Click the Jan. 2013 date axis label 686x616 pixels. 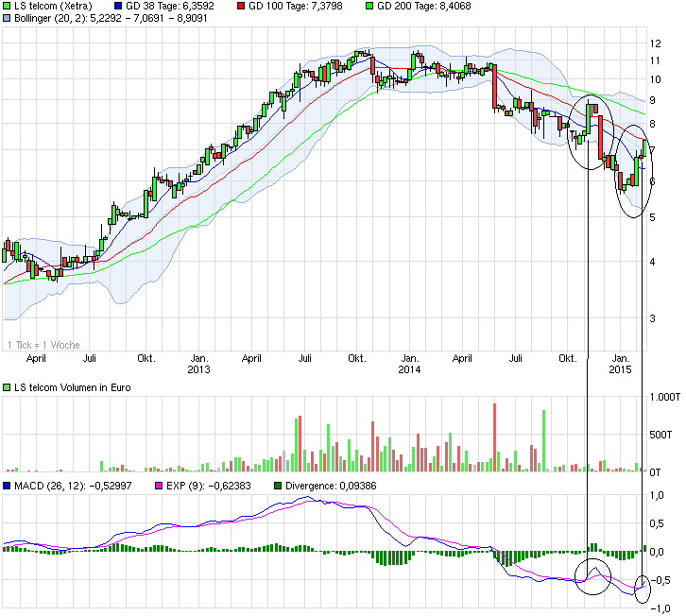(x=199, y=364)
